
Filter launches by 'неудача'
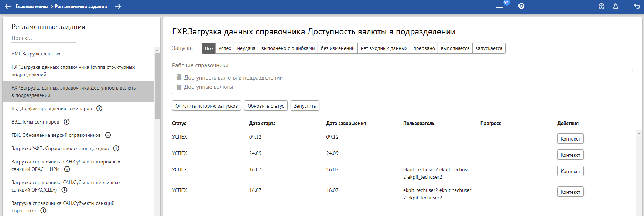(246, 48)
